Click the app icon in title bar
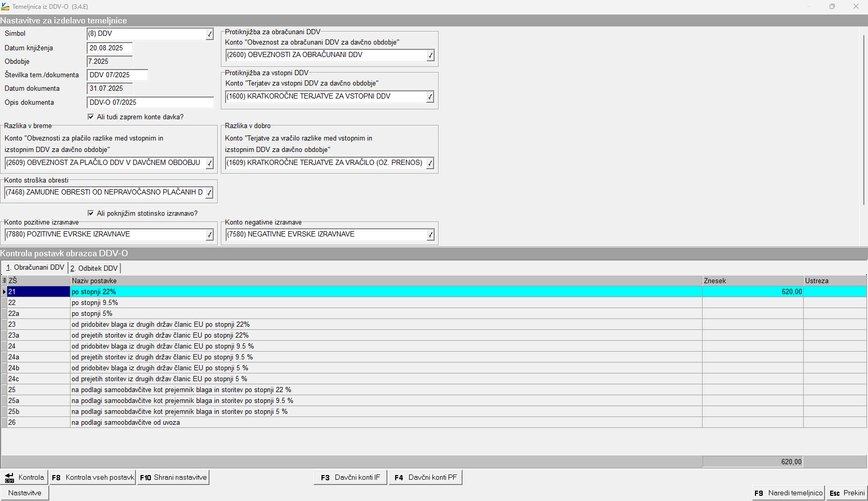The image size is (868, 501). [x=5, y=7]
